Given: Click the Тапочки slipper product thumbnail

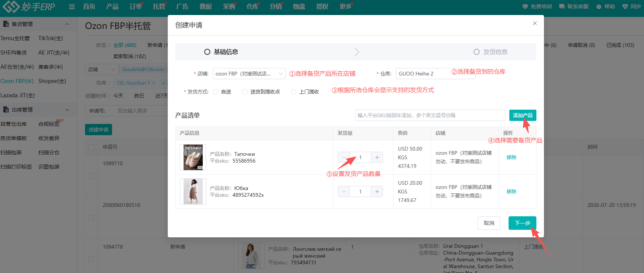Looking at the screenshot, I should 193,157.
